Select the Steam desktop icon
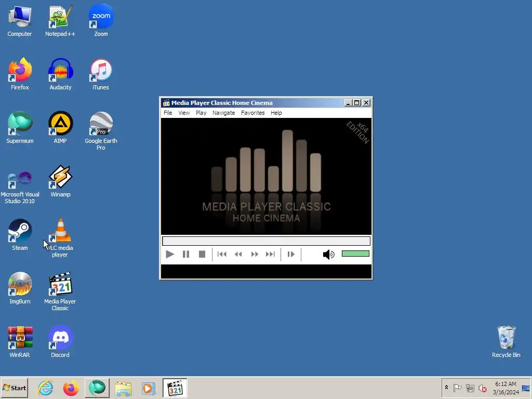 20,235
